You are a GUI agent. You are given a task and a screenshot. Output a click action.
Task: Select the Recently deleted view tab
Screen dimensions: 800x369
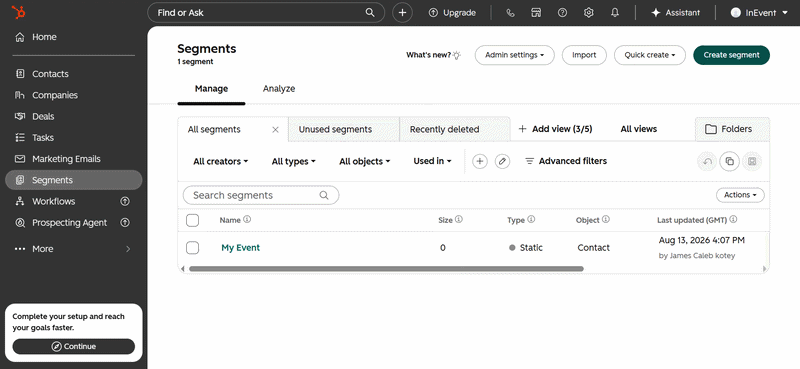coord(455,129)
